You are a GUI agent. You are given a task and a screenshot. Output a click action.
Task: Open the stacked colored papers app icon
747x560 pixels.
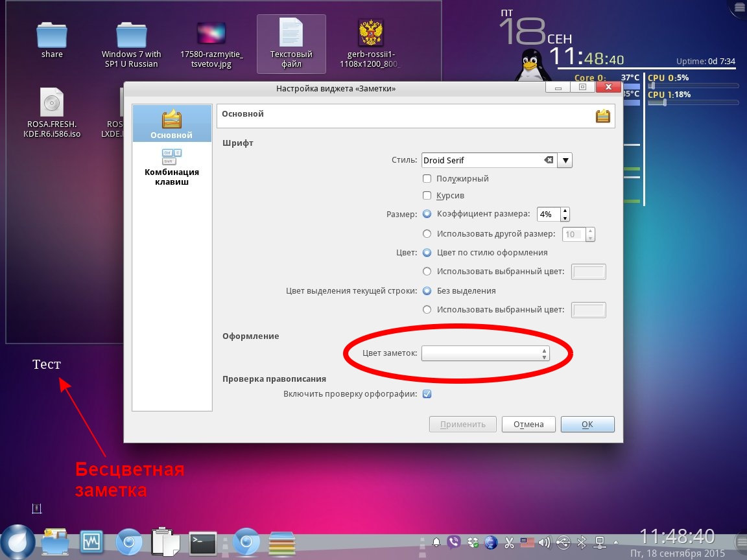[x=282, y=543]
